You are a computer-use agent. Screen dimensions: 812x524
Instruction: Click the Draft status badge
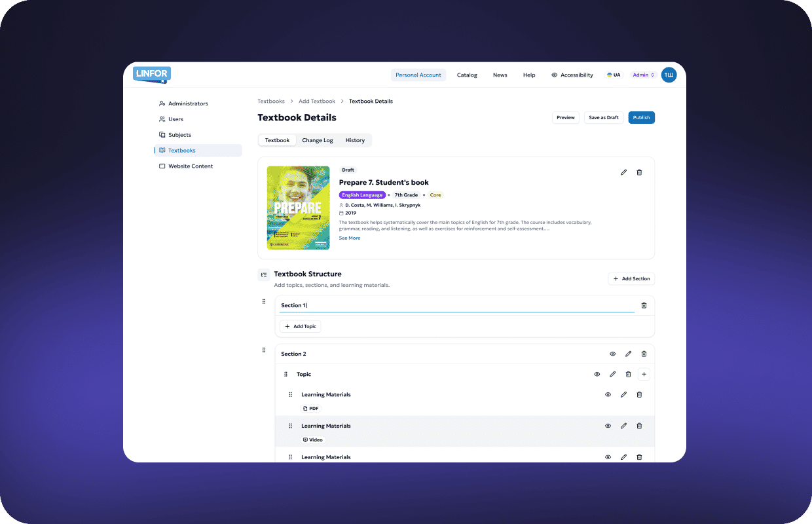coord(348,170)
